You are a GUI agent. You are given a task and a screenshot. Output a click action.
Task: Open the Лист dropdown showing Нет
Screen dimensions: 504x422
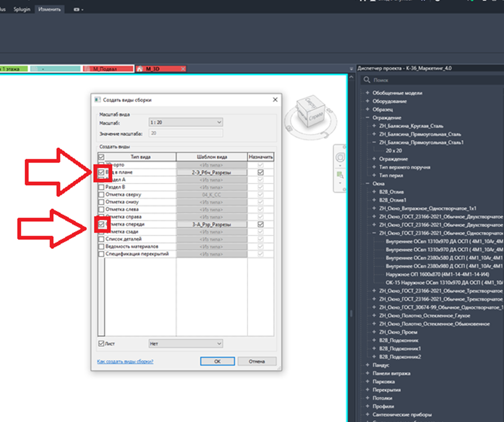[x=186, y=343]
